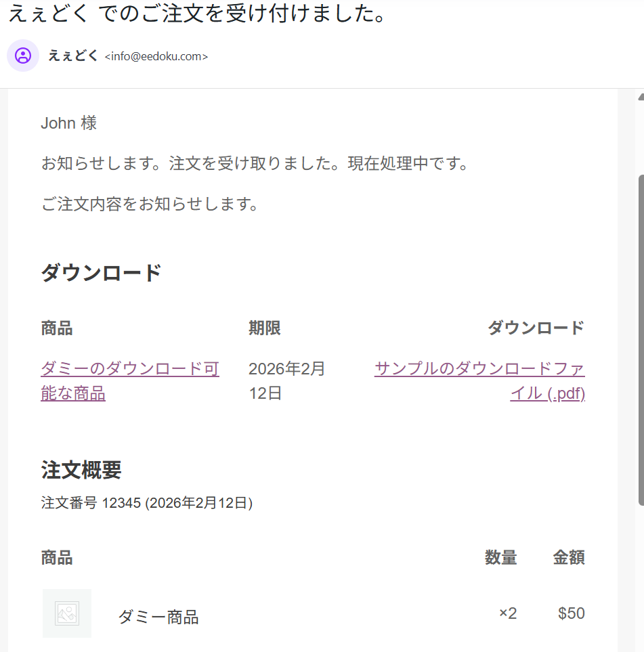Click the John 様 greeting text
644x652 pixels.
click(69, 123)
